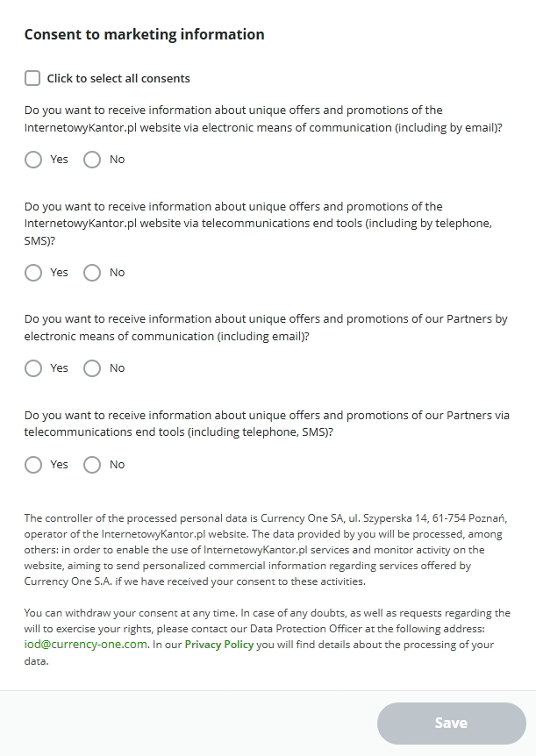This screenshot has width=536, height=756.
Task: Choose No for website offers via email
Action: [x=92, y=160]
